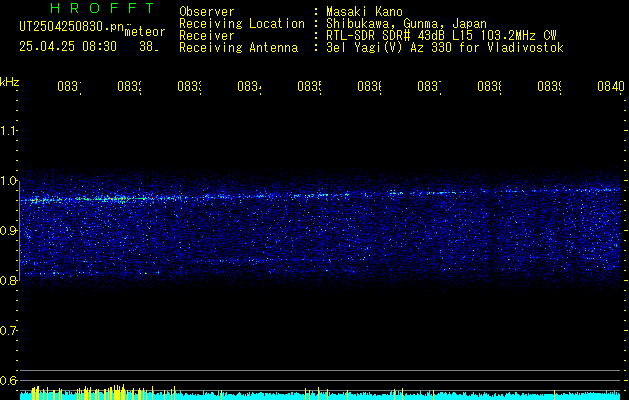Click the Receiving Location label
629x400 pixels.
(x=242, y=24)
